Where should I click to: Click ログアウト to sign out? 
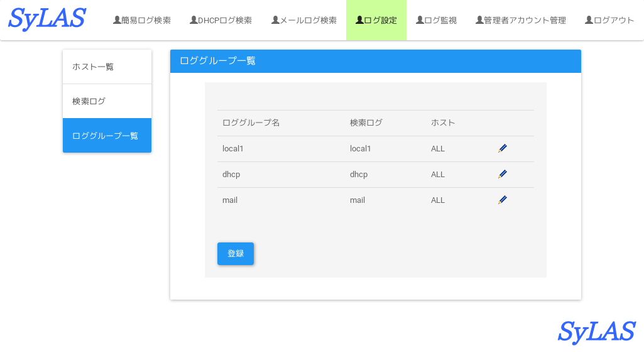pyautogui.click(x=609, y=20)
